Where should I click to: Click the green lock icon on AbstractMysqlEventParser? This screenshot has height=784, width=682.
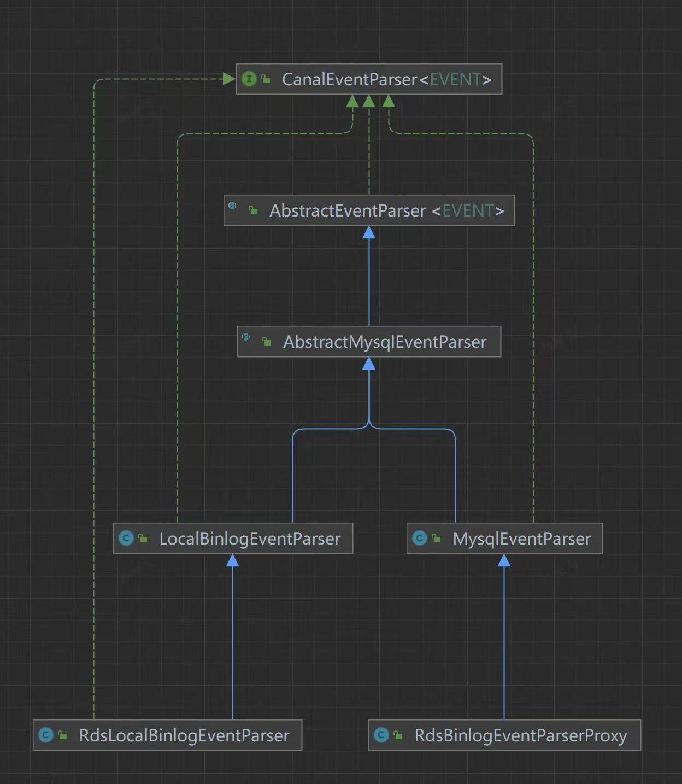tap(267, 342)
